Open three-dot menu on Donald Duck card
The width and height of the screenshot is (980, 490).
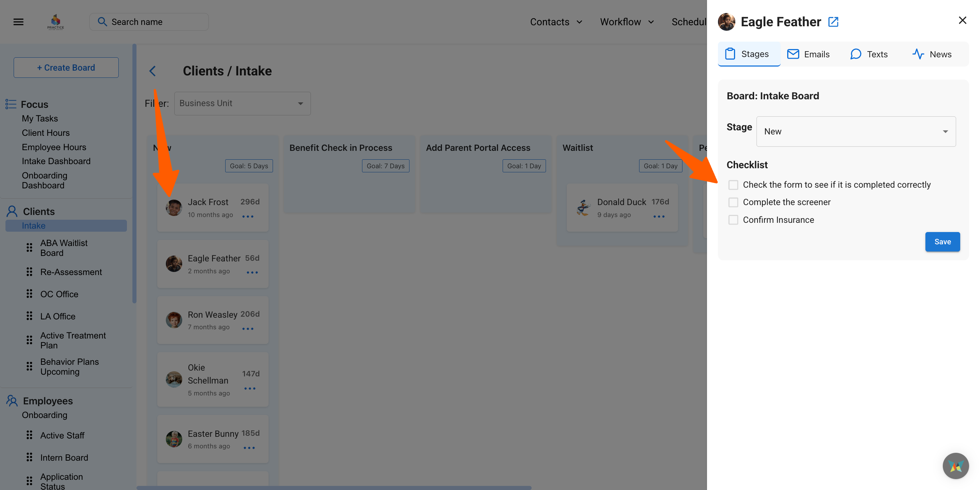(659, 216)
